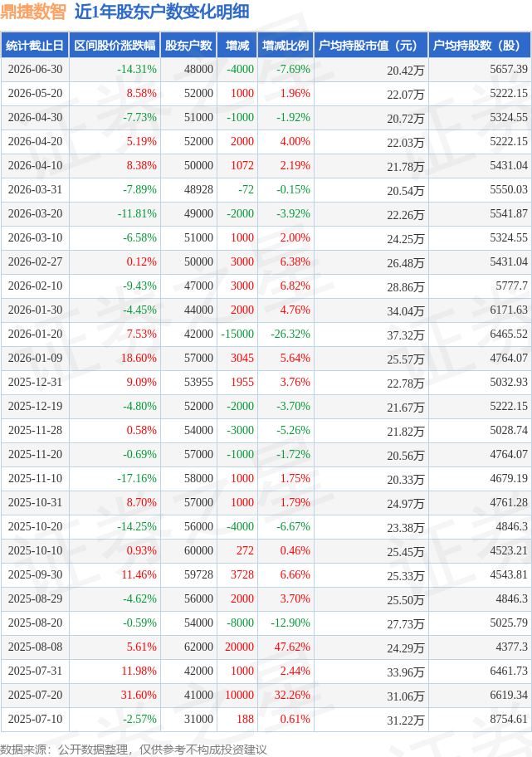Select the 股东户数 column header
The width and height of the screenshot is (532, 757).
(188, 46)
